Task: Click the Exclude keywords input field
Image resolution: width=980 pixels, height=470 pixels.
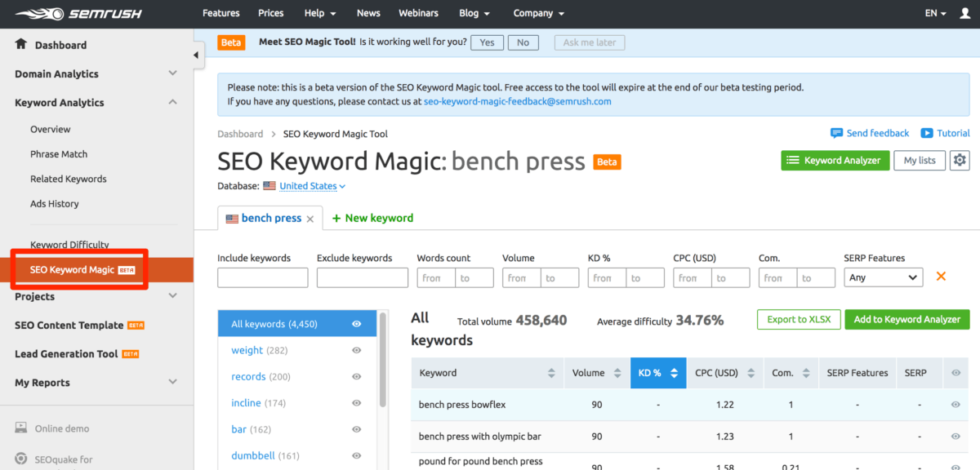Action: coord(363,277)
